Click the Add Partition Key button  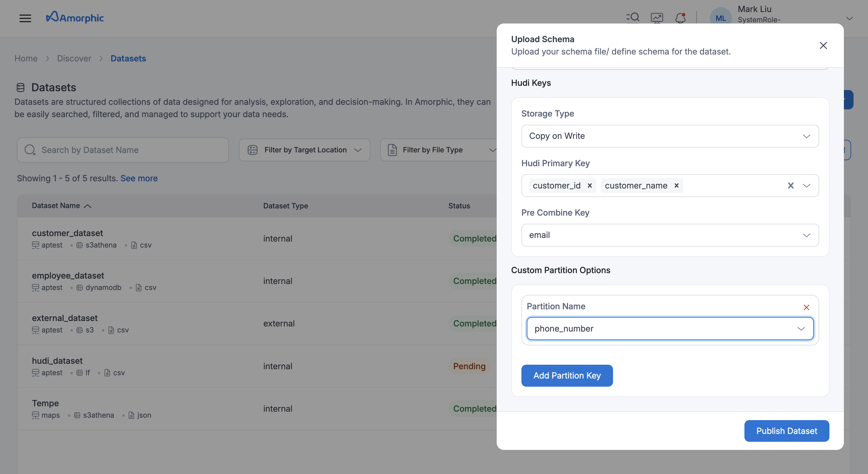(567, 375)
